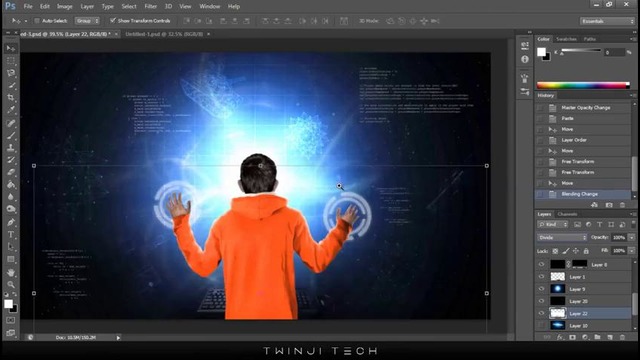Select the Rectangular Marquee tool

11,61
